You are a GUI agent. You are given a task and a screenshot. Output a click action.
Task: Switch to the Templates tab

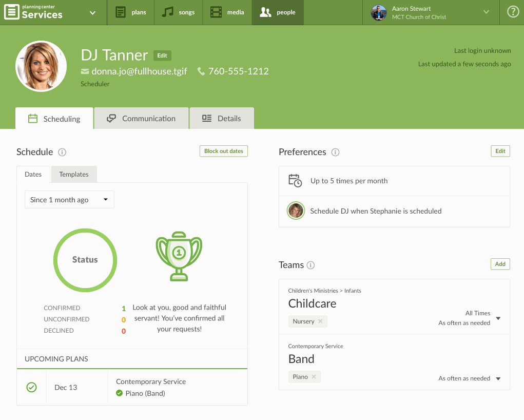74,175
